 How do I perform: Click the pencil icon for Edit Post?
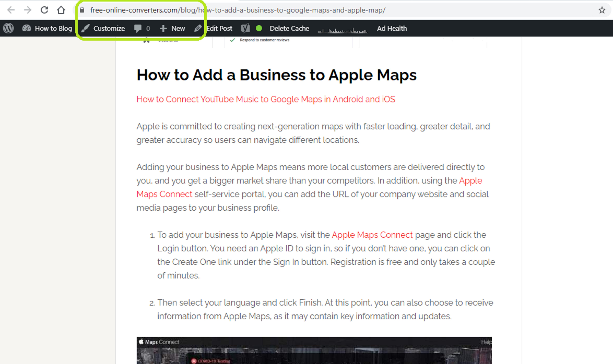198,28
